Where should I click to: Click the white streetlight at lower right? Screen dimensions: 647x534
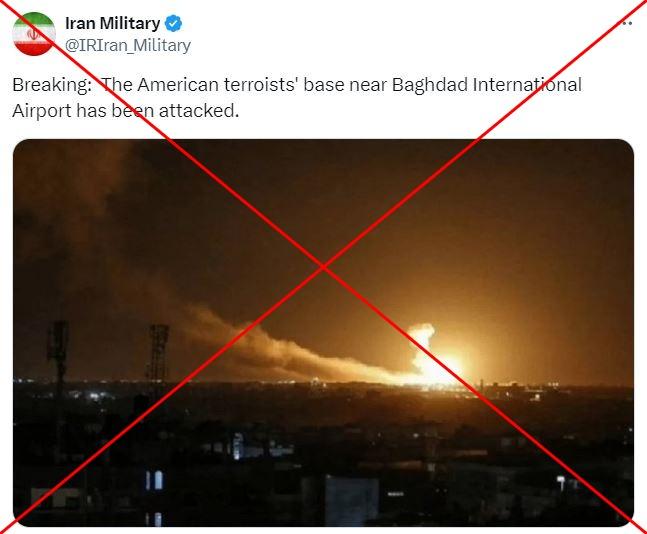click(561, 481)
